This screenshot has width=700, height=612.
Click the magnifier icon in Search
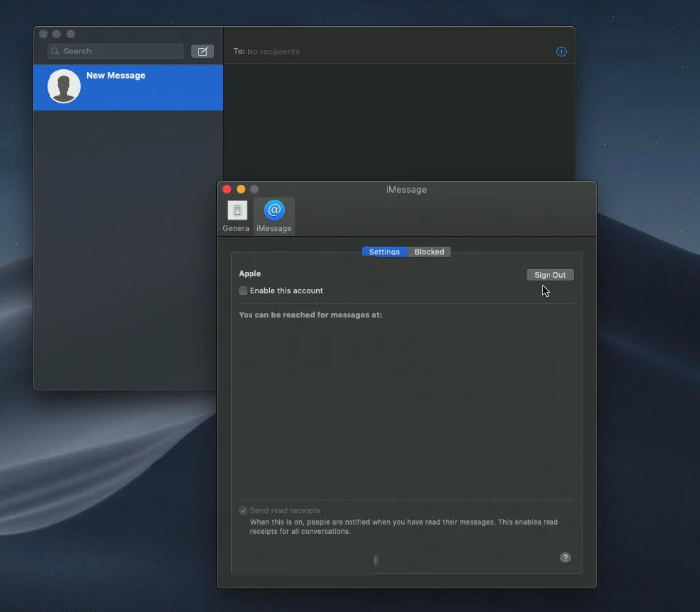pos(55,51)
